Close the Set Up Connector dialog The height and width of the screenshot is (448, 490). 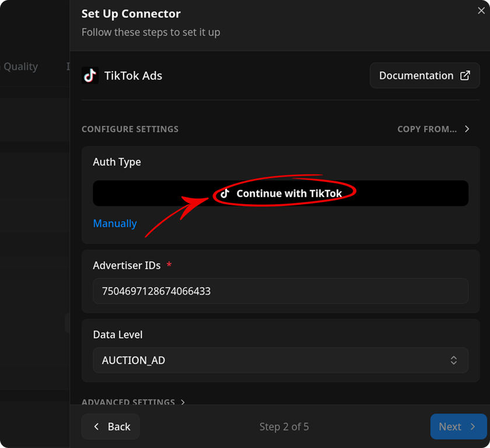point(481,10)
